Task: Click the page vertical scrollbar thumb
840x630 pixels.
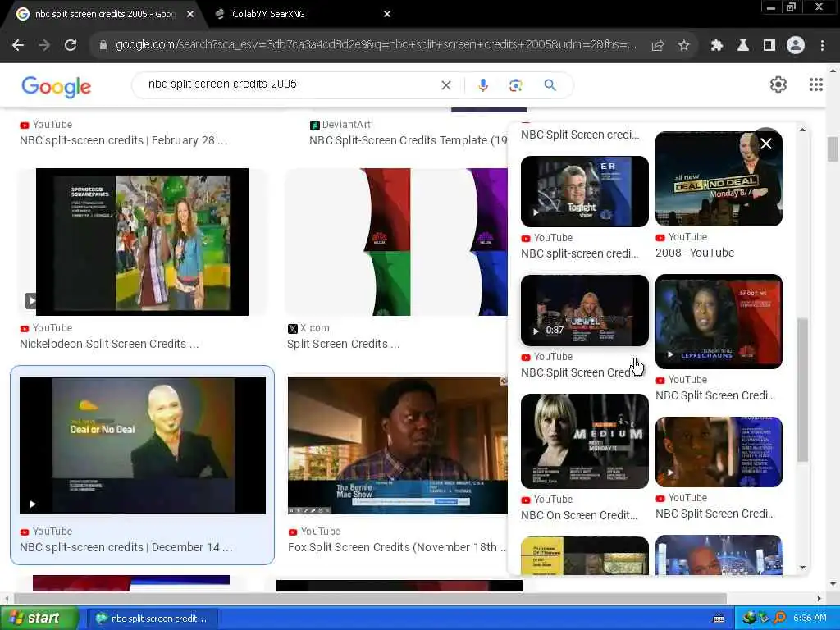Action: coord(833,149)
